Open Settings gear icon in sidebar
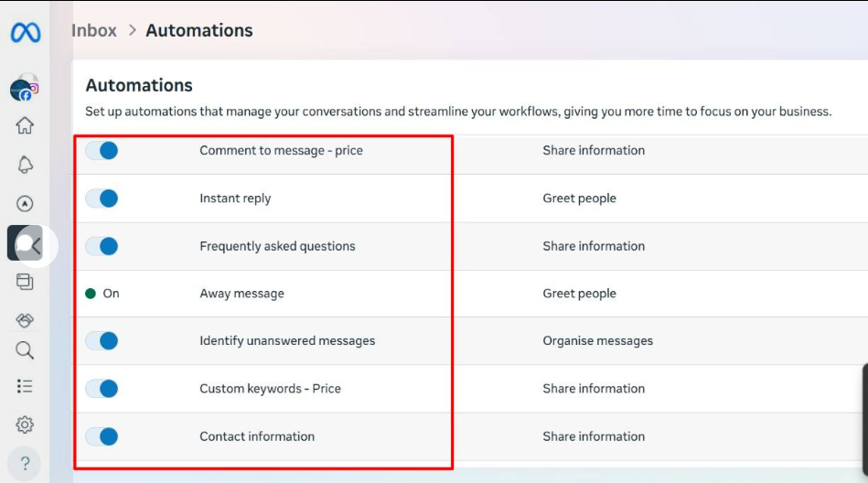This screenshot has height=483, width=868. [x=25, y=424]
